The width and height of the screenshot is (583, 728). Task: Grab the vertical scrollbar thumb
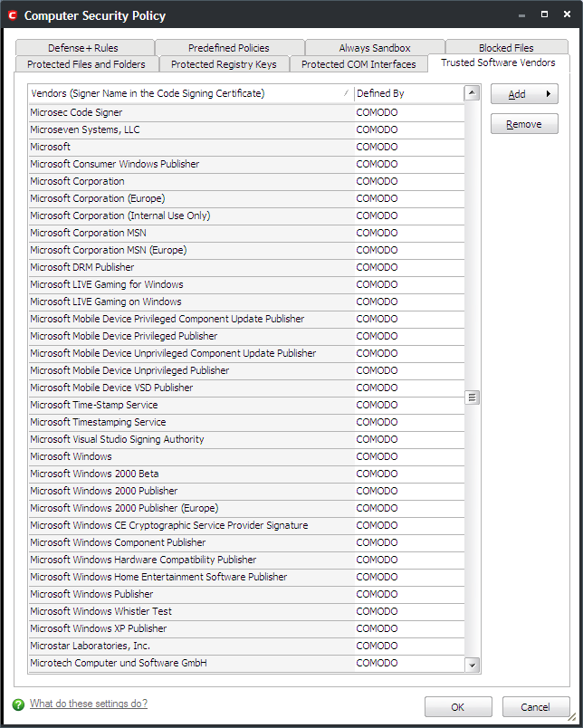(x=472, y=398)
